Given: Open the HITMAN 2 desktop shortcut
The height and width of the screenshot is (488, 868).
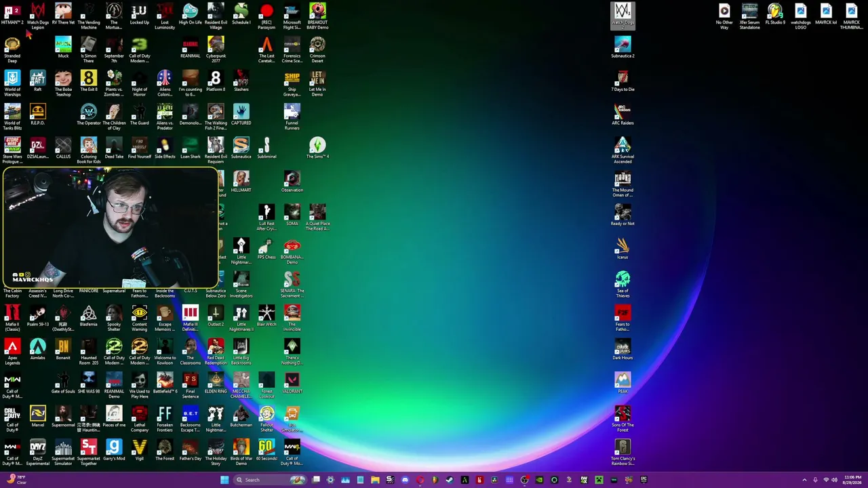Looking at the screenshot, I should coord(12,16).
